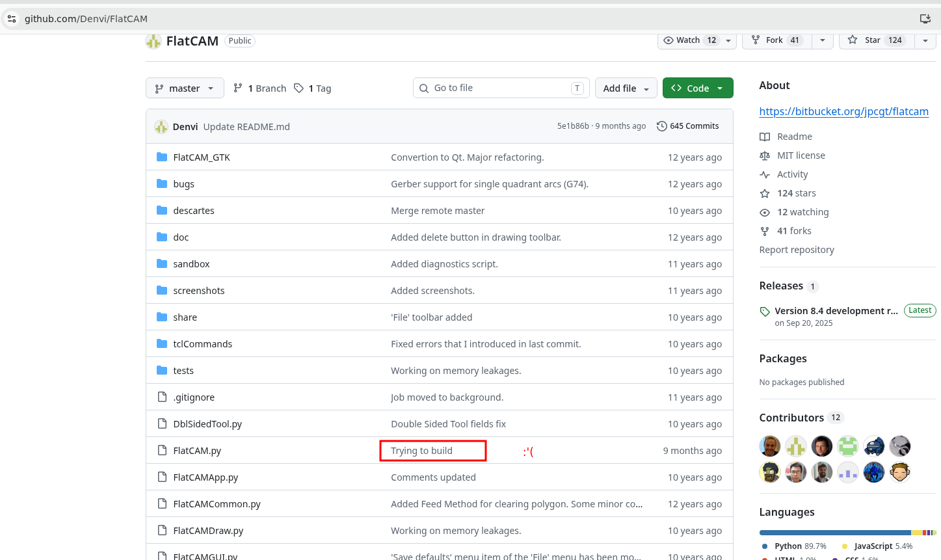The image size is (941, 560).
Task: Click the Python segment of the languages bar
Action: tap(835, 532)
